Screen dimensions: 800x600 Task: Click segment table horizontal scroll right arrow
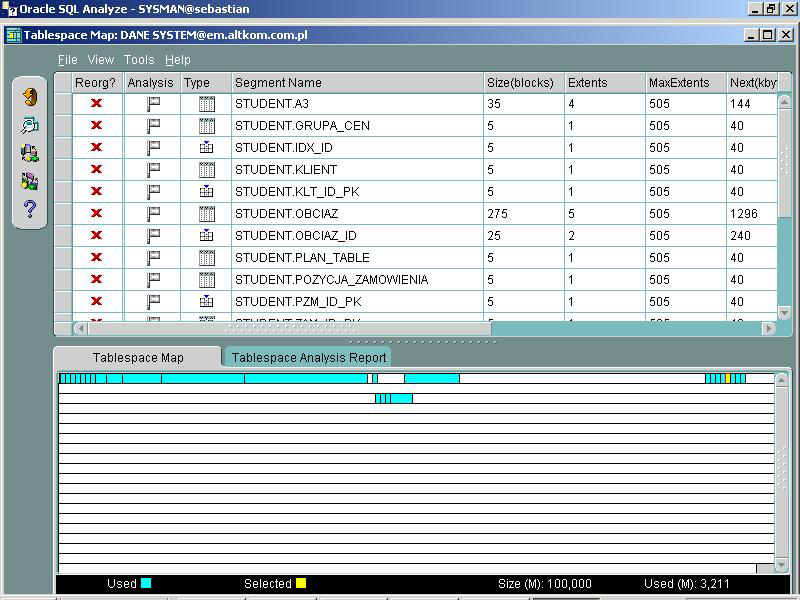[768, 329]
